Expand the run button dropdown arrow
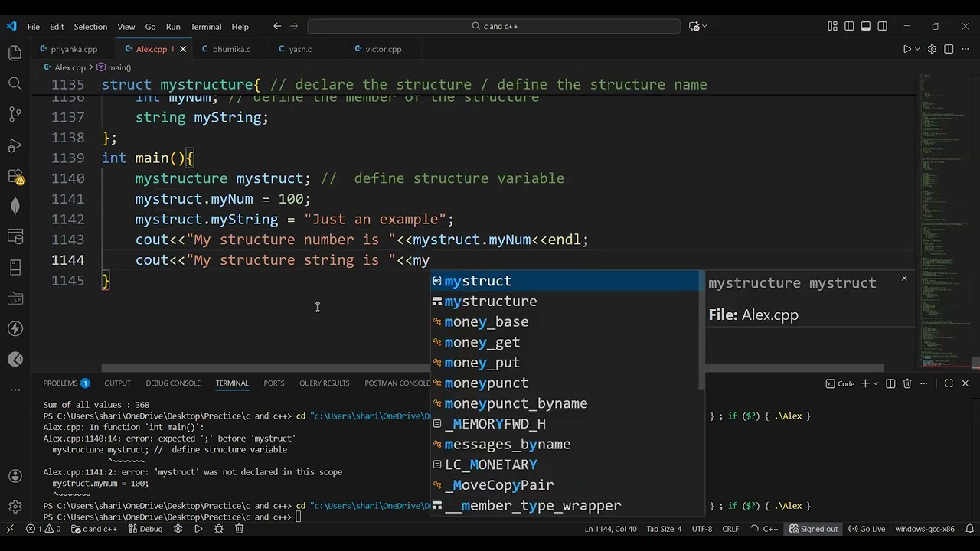Viewport: 980px width, 551px height. [918, 49]
